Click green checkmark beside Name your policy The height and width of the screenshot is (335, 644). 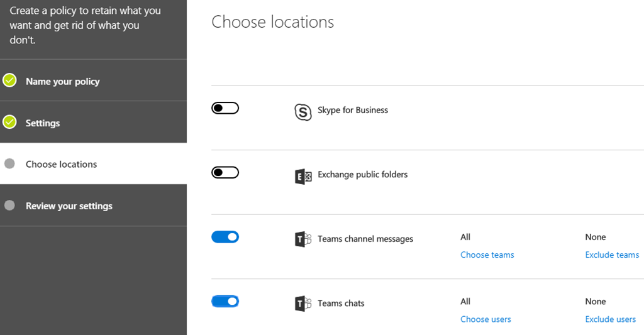9,80
